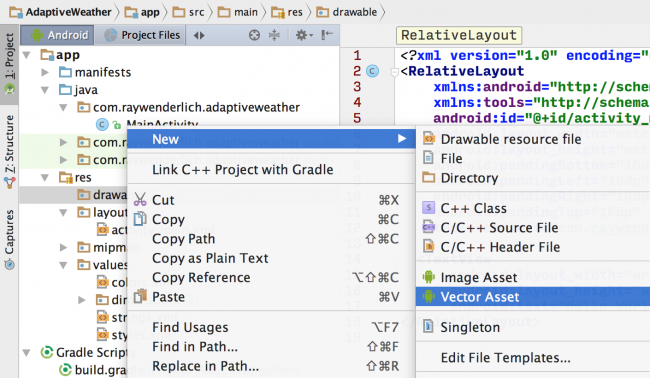Switch to the Project Files tab

point(141,35)
